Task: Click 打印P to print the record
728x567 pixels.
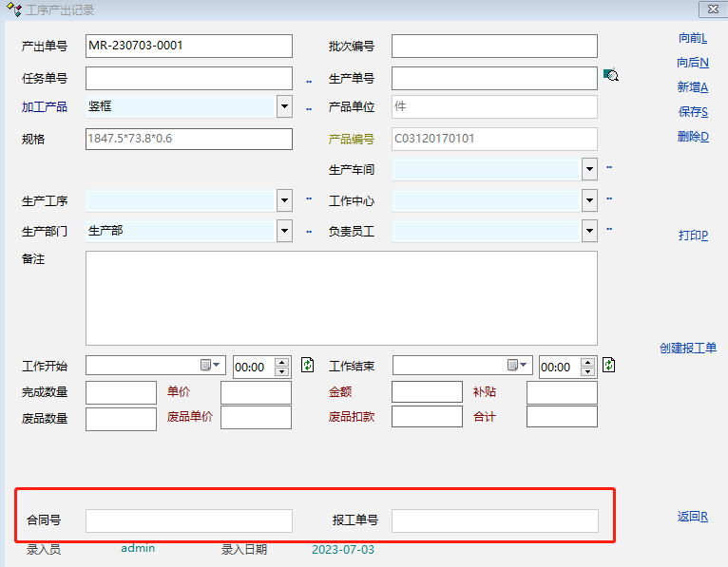Action: point(693,236)
